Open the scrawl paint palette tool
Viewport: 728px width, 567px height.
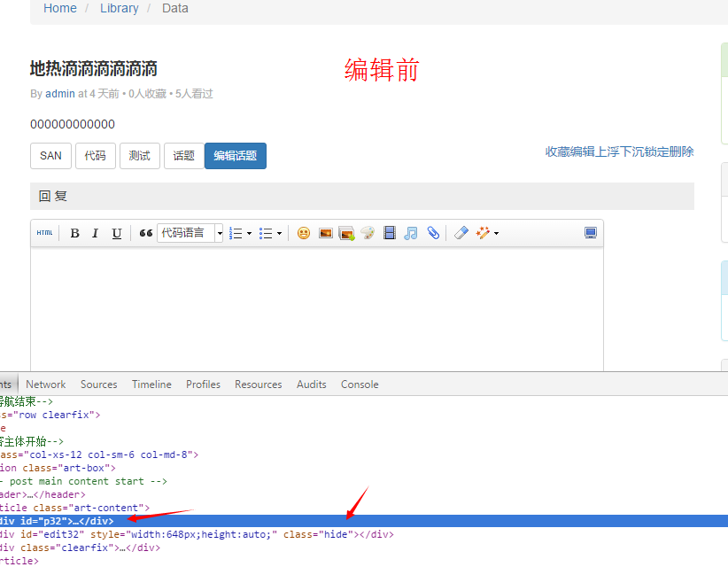click(x=368, y=233)
